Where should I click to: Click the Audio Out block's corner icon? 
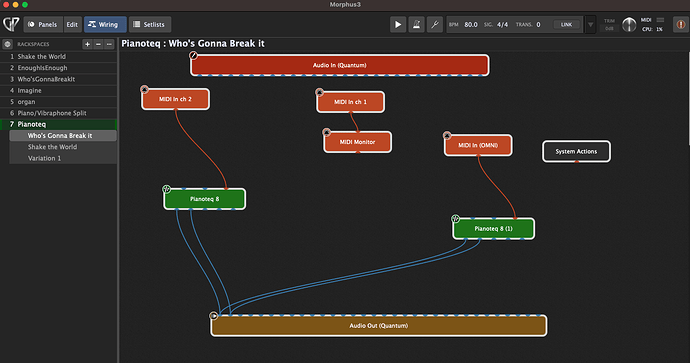(x=213, y=315)
